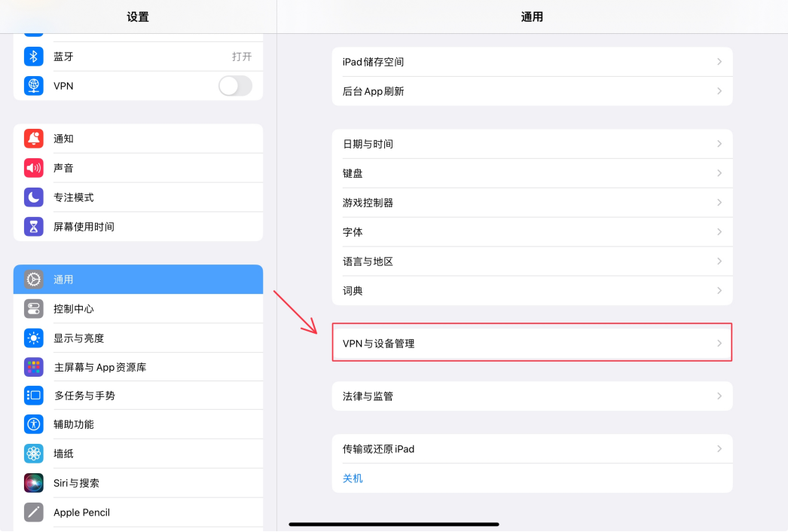Open 语言与地区 chevron arrow

(719, 261)
